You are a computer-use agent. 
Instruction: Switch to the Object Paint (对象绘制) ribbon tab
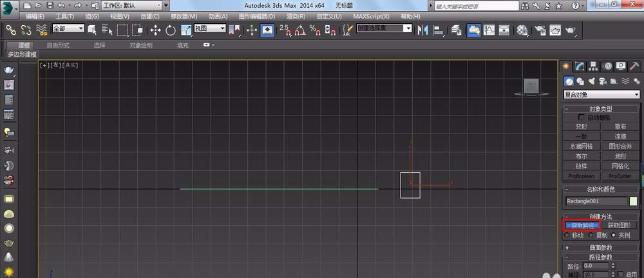click(141, 45)
